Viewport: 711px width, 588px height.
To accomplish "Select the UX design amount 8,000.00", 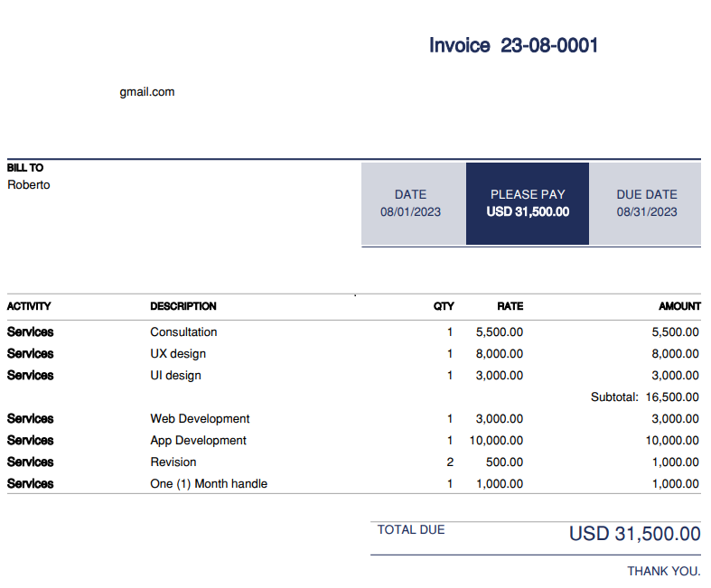I will click(x=675, y=354).
